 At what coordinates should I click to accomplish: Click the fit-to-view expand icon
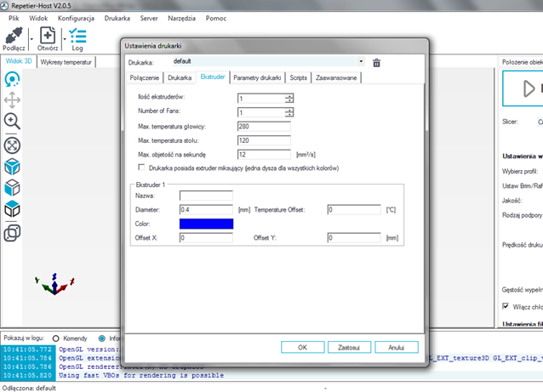pos(12,145)
